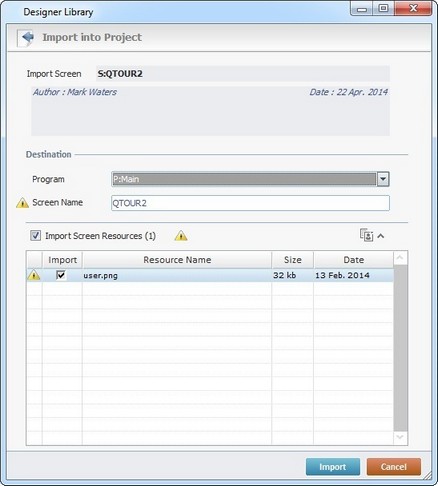Click the Import column header

62,260
